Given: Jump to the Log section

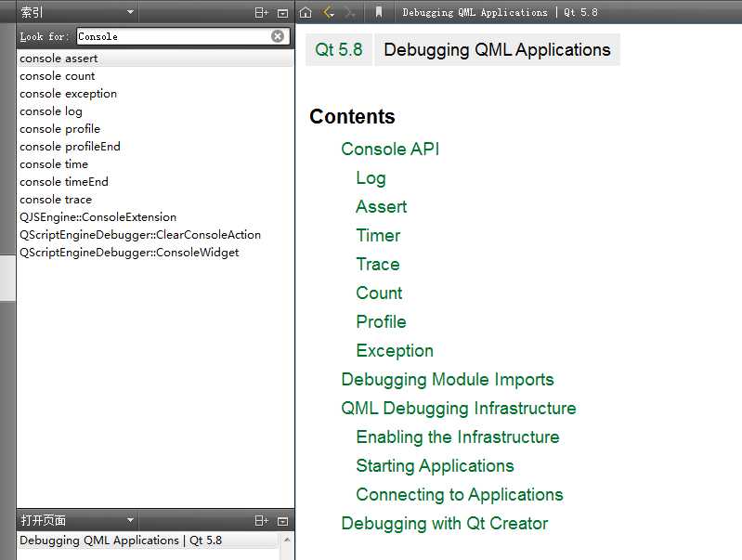Looking at the screenshot, I should click(371, 178).
